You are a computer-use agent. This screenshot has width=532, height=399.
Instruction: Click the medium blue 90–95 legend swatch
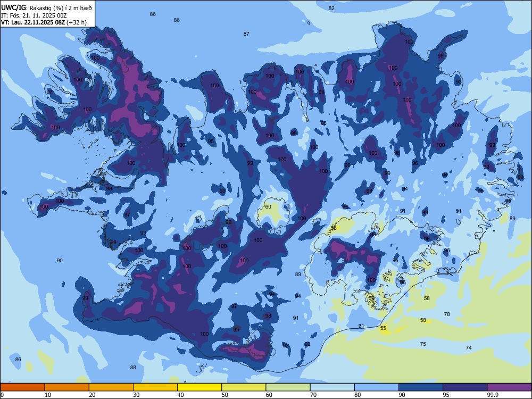(x=421, y=387)
